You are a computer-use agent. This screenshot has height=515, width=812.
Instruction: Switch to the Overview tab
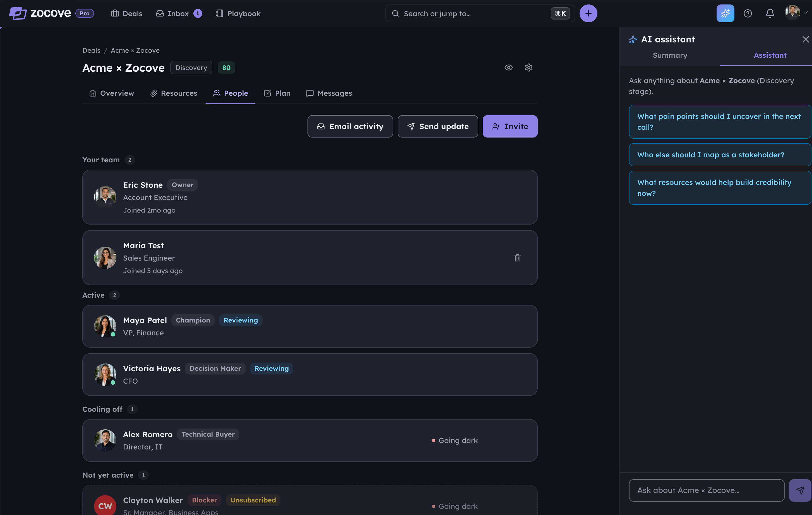[111, 93]
